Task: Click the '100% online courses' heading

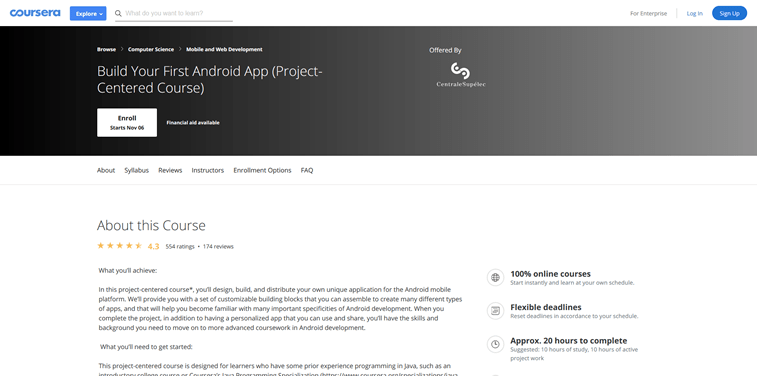Action: click(550, 274)
